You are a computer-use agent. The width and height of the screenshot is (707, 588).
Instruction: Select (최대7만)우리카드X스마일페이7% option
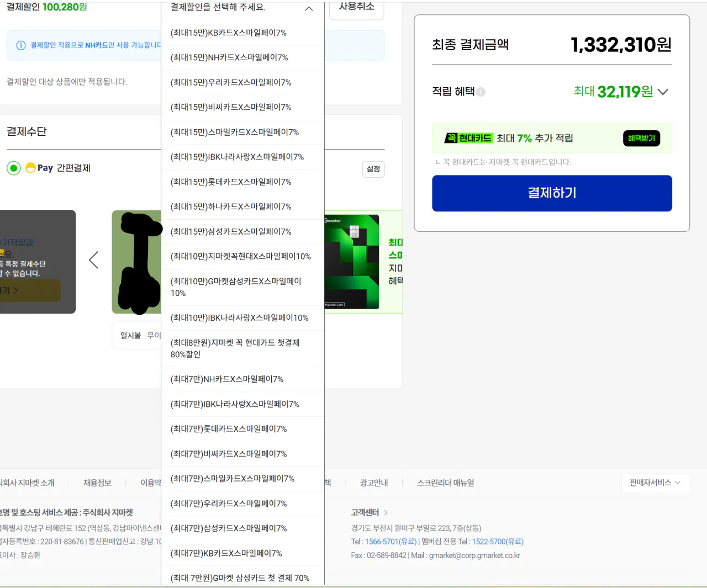tap(242, 503)
